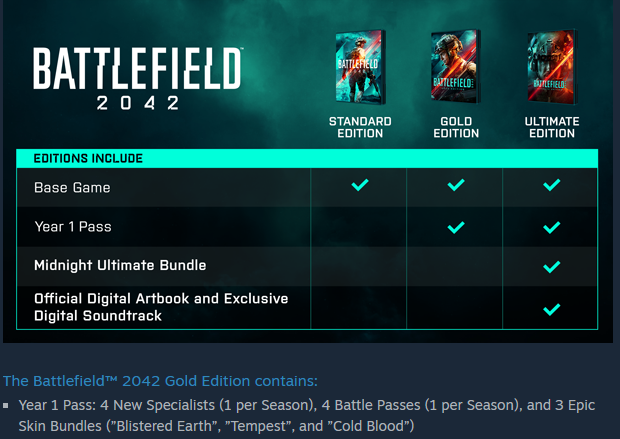The height and width of the screenshot is (439, 620).
Task: Click Year 1 Pass checkmark for Ultimate Edition
Action: (x=552, y=227)
